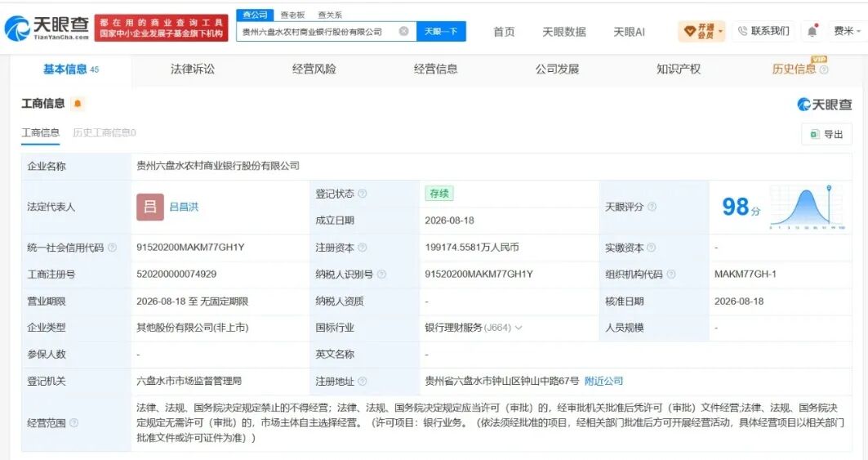Click the 天眼一下 search button

(x=441, y=32)
